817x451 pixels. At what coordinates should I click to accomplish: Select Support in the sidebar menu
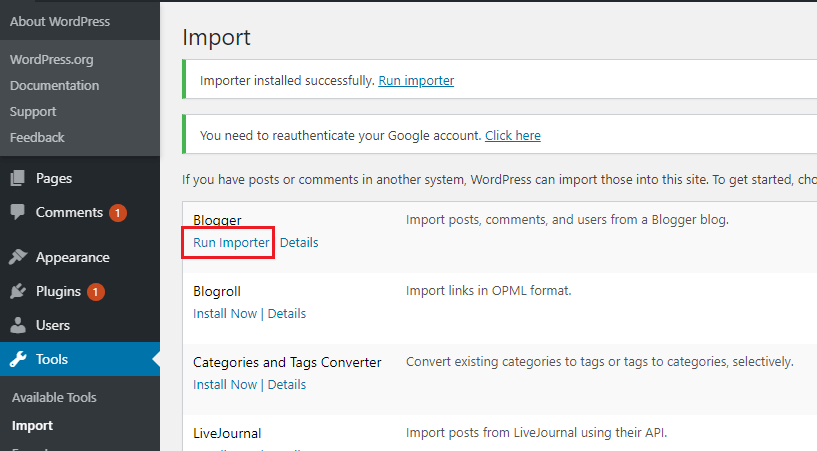(33, 111)
